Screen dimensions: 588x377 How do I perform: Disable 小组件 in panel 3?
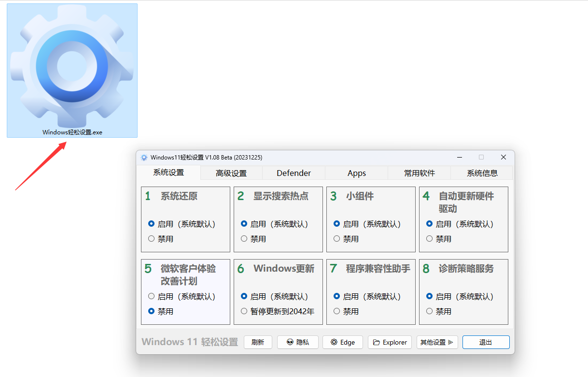click(336, 238)
